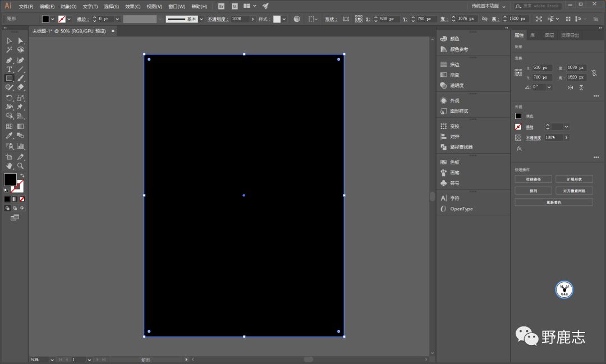Select the Type tool
This screenshot has width=606, height=364.
coord(9,70)
